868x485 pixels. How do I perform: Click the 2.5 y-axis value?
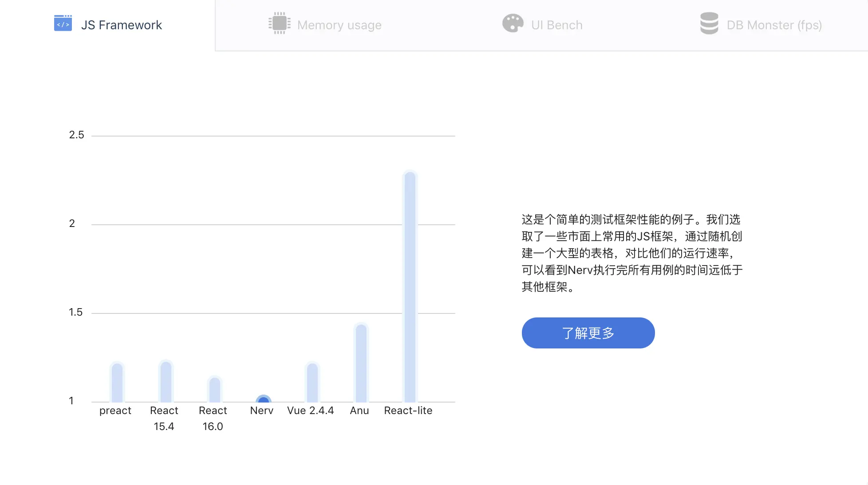[x=76, y=135]
